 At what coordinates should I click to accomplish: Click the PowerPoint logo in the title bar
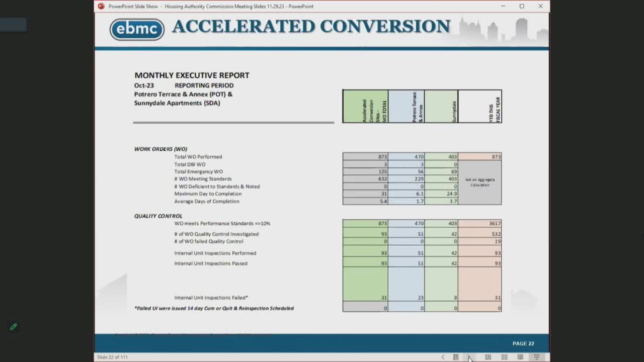pos(101,6)
